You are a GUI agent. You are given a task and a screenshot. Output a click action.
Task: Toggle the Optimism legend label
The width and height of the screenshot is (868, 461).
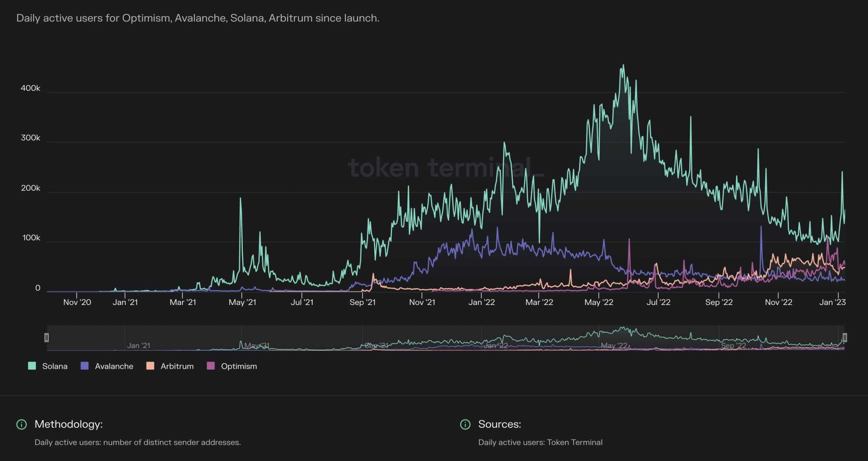(239, 366)
